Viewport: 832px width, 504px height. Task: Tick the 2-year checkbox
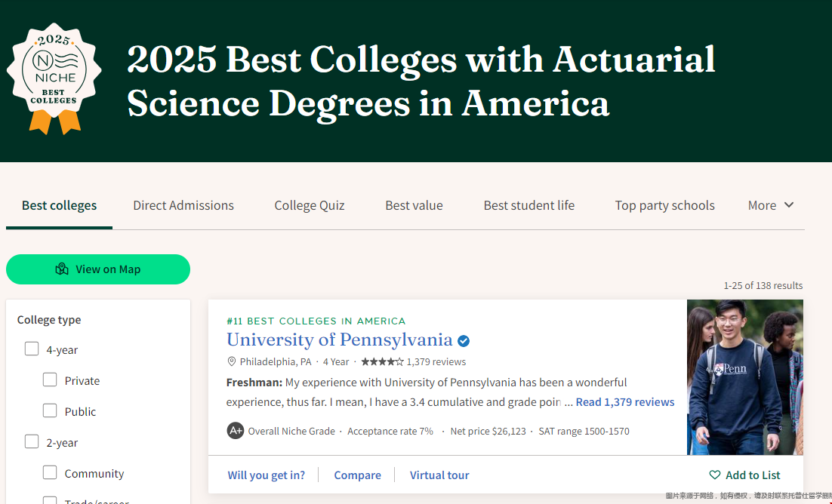point(32,441)
